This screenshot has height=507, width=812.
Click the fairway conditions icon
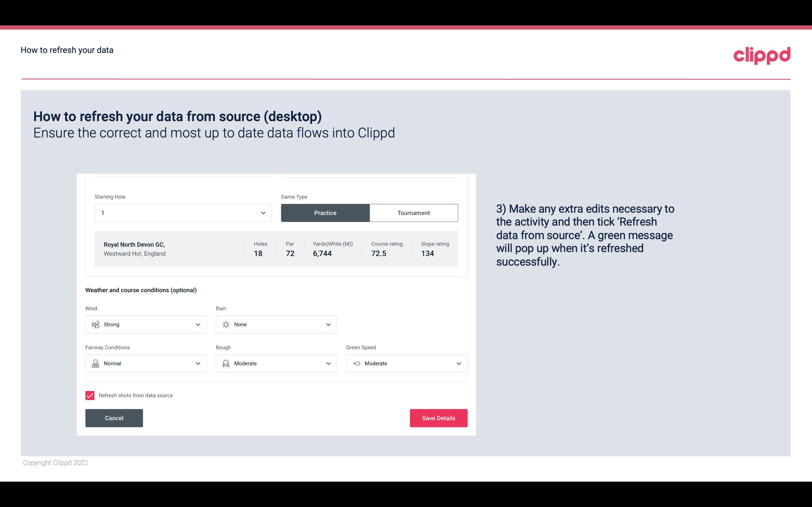click(x=95, y=363)
